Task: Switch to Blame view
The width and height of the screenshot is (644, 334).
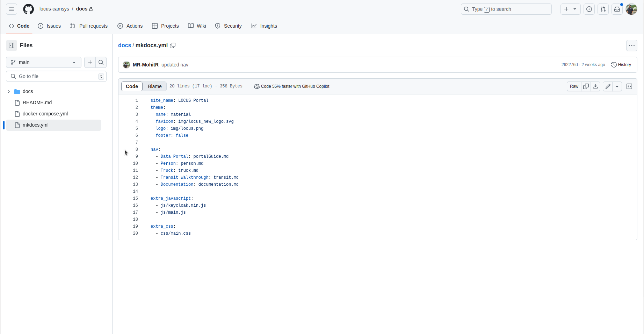Action: [154, 86]
